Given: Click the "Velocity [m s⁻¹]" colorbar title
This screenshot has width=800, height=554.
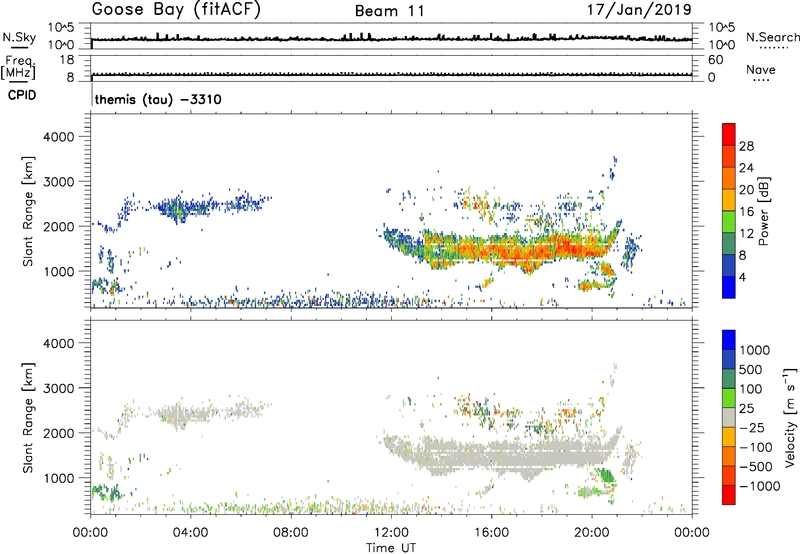Looking at the screenshot, I should (790, 417).
